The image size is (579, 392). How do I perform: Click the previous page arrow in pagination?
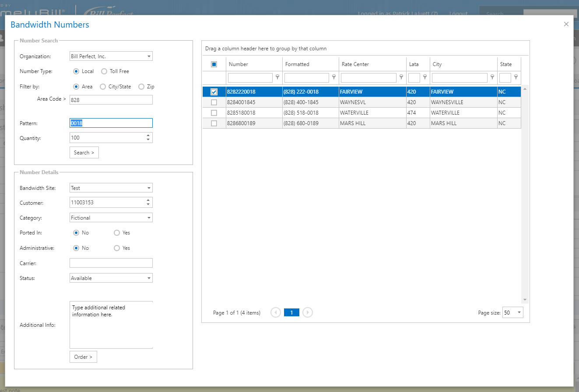coord(276,312)
